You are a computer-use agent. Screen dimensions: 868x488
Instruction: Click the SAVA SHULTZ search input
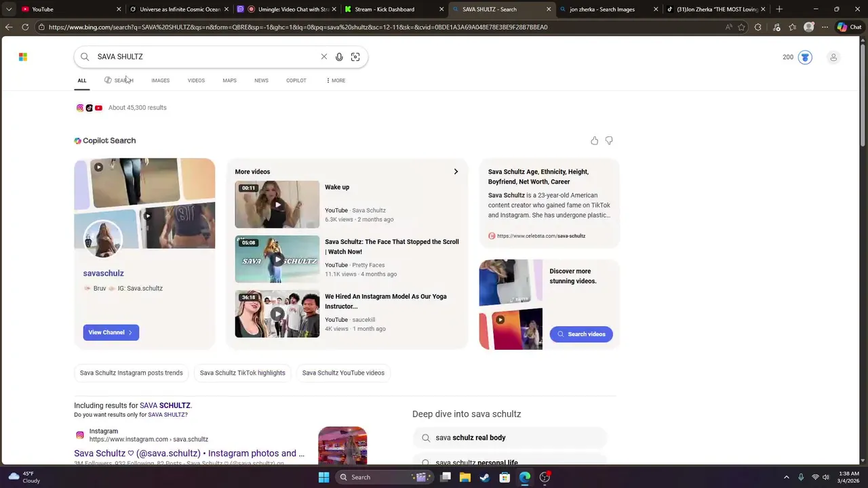point(206,57)
